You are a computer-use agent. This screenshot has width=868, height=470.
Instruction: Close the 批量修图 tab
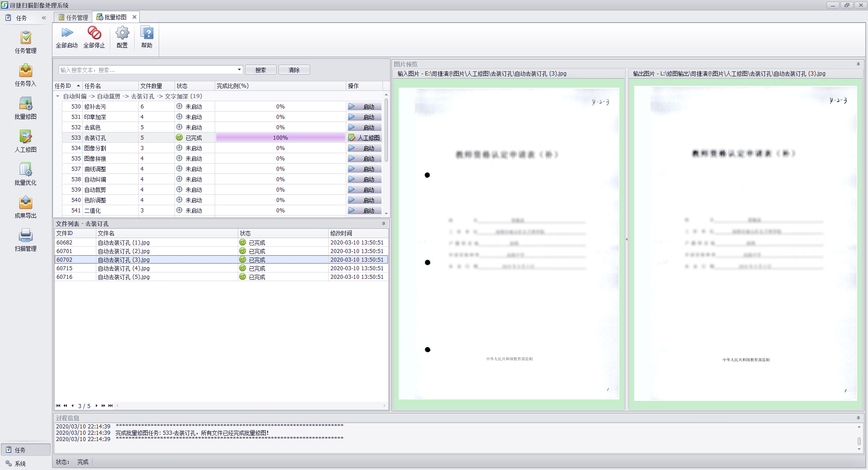[x=134, y=17]
